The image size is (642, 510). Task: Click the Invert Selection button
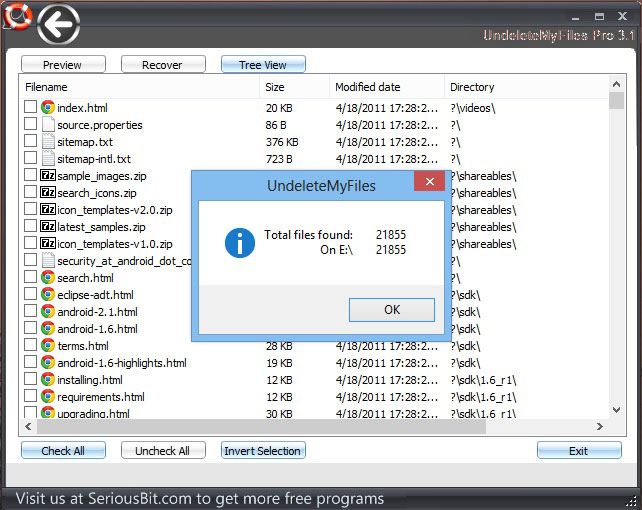click(x=263, y=450)
